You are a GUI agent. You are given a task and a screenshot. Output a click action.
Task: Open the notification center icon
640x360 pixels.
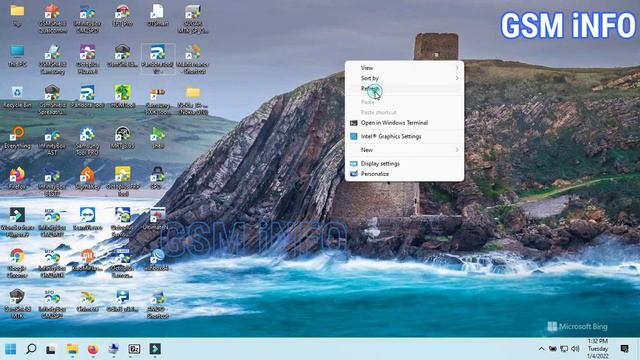tap(624, 349)
